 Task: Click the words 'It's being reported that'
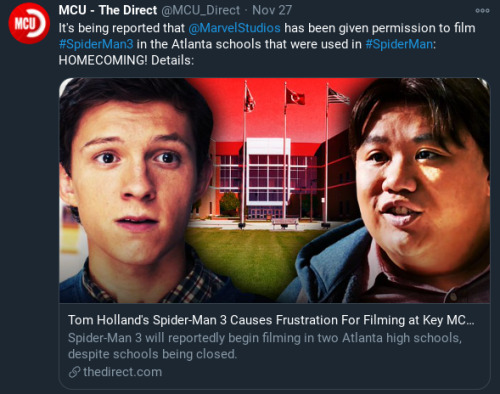[122, 28]
